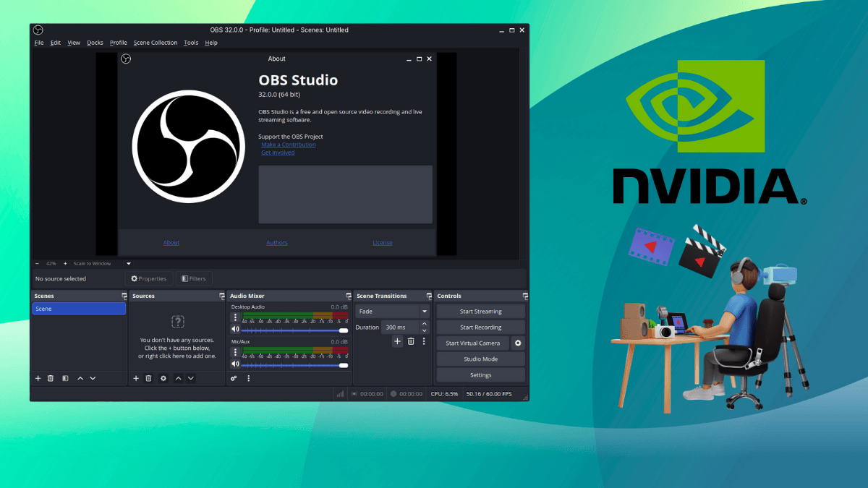This screenshot has width=868, height=488.
Task: Increase transition duration with up stepper arrow
Action: click(424, 323)
